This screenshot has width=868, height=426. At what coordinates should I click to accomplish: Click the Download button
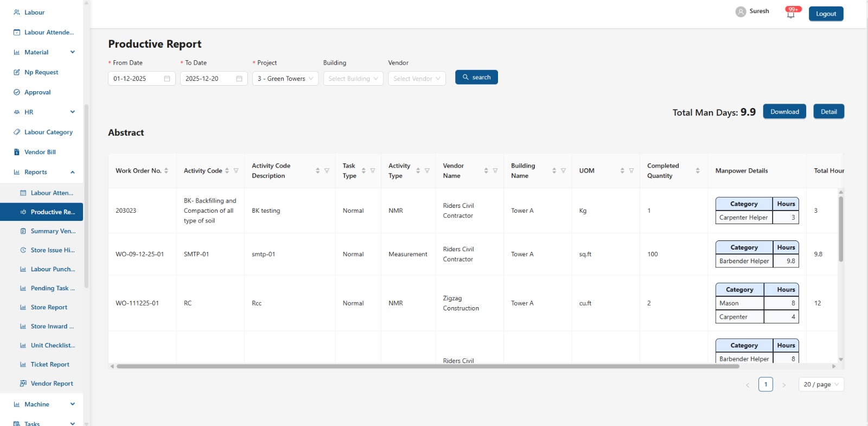click(784, 111)
